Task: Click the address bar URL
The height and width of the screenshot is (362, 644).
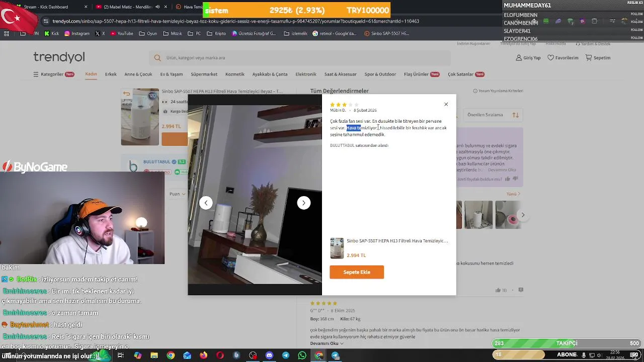Action: click(x=235, y=21)
